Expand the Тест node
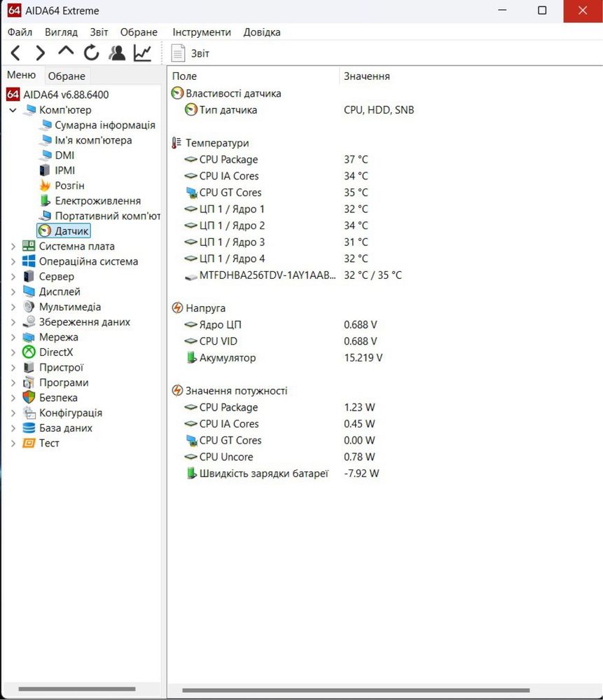603x700 pixels. [x=13, y=444]
